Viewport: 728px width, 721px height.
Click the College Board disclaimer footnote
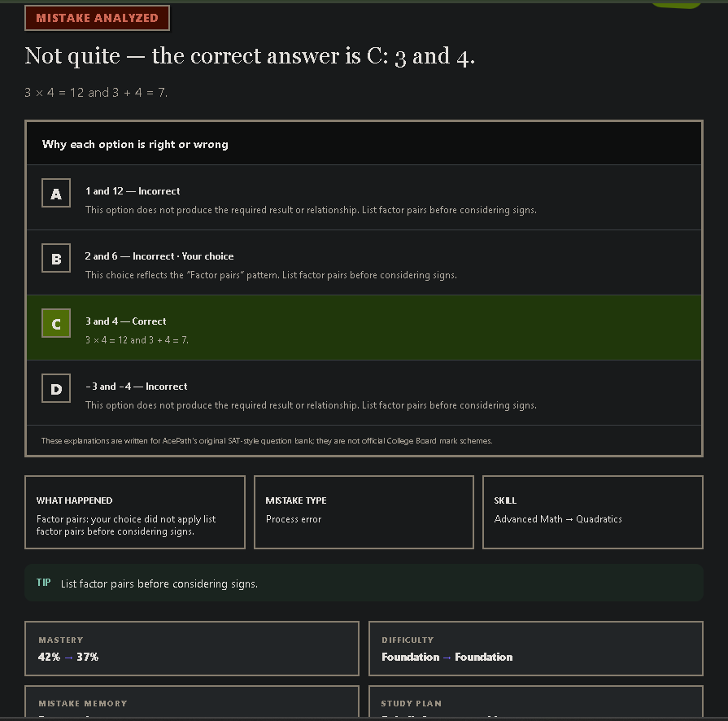(x=267, y=440)
